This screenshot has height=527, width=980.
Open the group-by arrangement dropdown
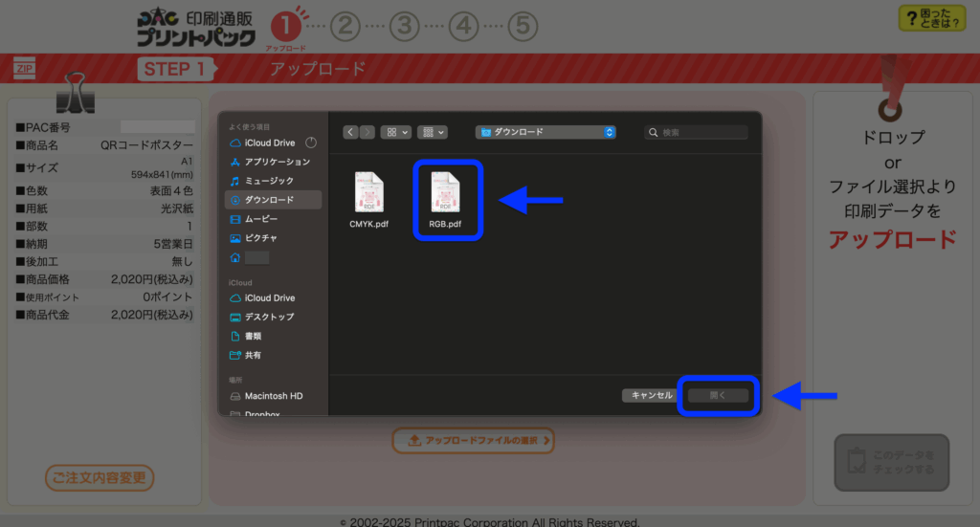coord(434,132)
